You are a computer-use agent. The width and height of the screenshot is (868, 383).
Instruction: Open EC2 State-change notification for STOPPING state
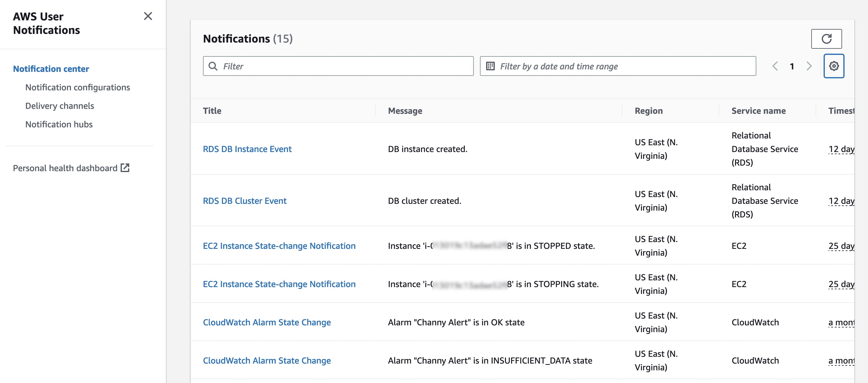279,284
